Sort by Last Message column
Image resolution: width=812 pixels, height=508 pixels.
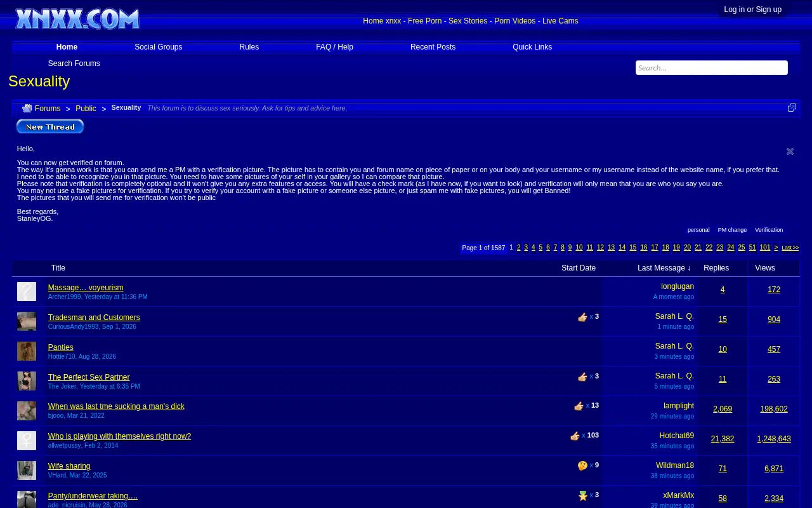664,268
